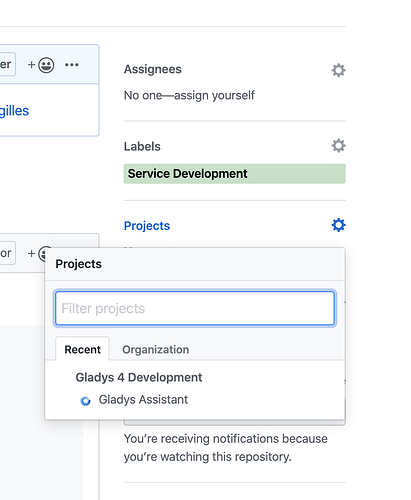Click the assign yourself link
The height and width of the screenshot is (500, 411).
[214, 95]
